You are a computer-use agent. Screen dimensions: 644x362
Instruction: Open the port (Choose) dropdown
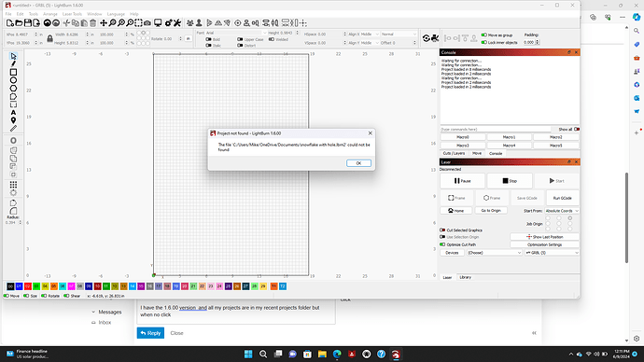(x=494, y=253)
